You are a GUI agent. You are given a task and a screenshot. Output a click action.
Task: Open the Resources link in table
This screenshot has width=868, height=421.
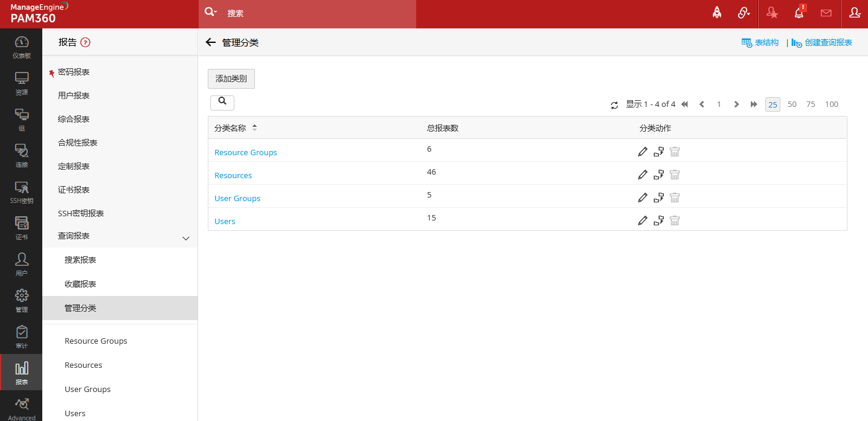click(x=233, y=175)
